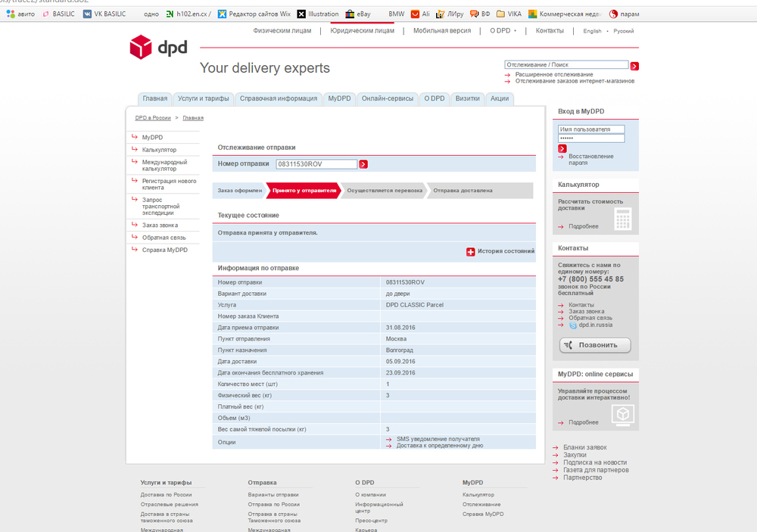Submit parcel number with red arrow button

(x=363, y=164)
